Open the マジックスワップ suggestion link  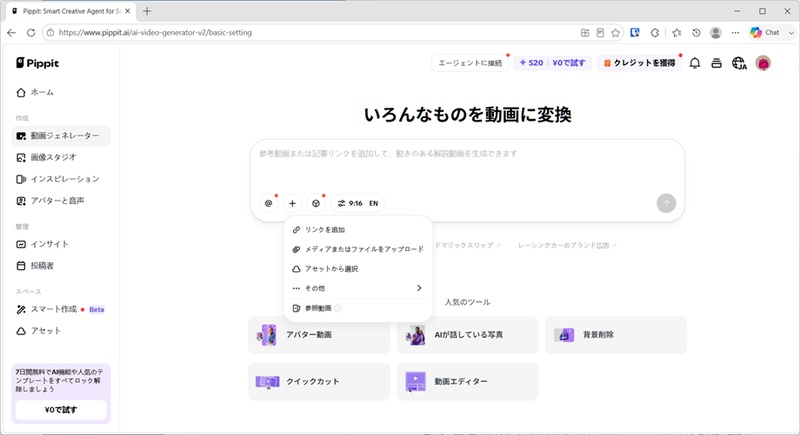tap(467, 245)
